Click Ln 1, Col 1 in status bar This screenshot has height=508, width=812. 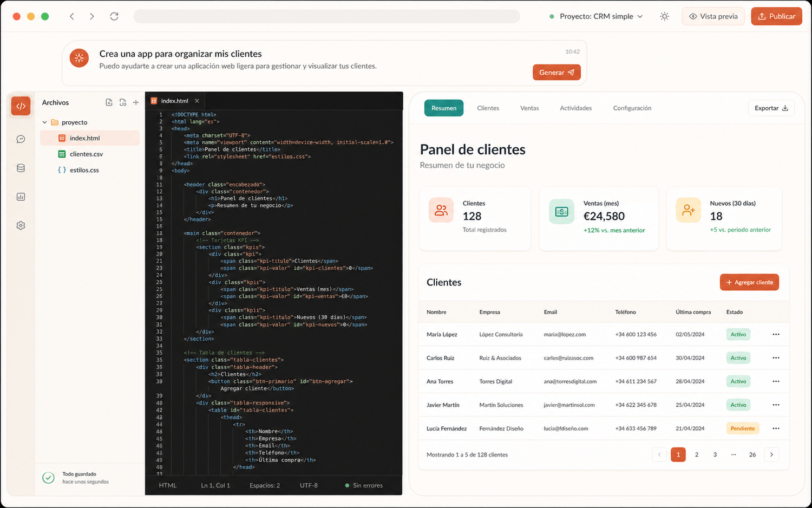click(215, 485)
